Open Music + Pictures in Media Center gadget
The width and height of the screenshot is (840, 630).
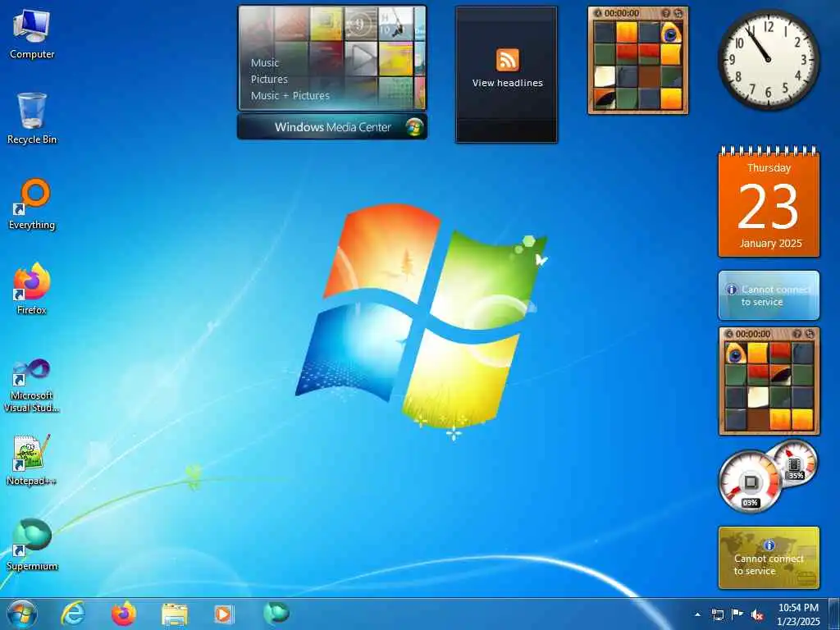(290, 96)
